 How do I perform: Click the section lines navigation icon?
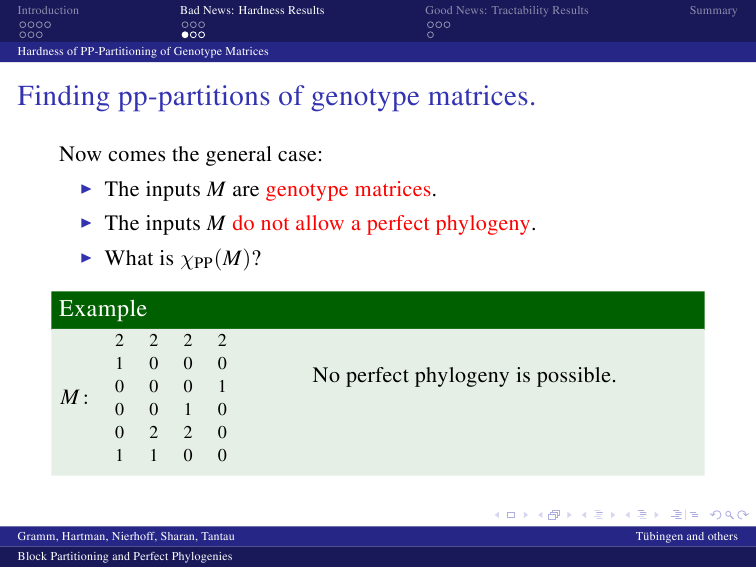[642, 515]
